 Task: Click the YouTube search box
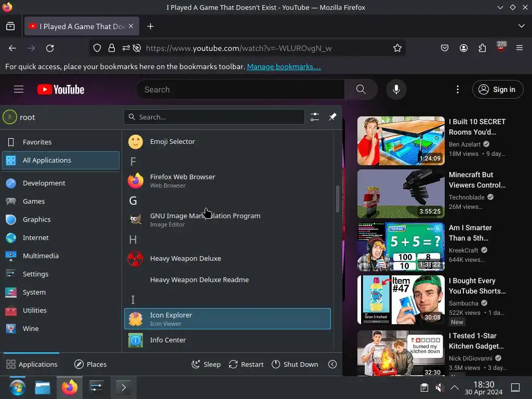[240, 89]
